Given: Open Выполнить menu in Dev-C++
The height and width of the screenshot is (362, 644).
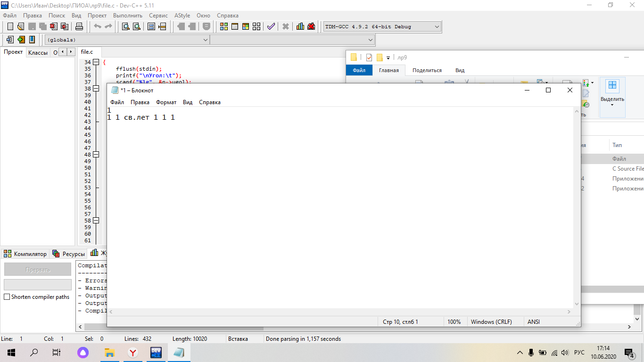Looking at the screenshot, I should tap(128, 16).
